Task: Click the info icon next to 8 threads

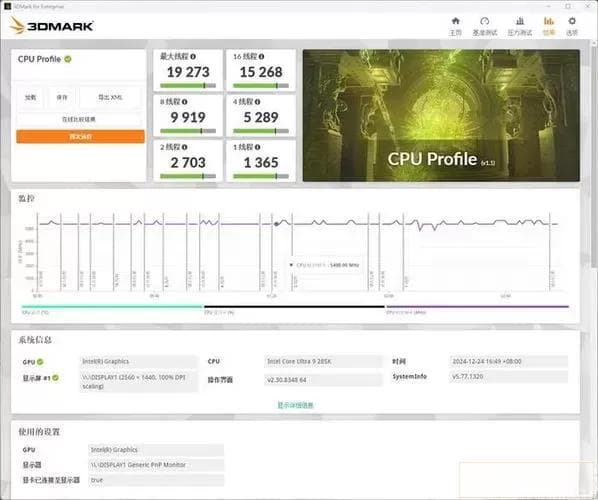Action: [185, 102]
